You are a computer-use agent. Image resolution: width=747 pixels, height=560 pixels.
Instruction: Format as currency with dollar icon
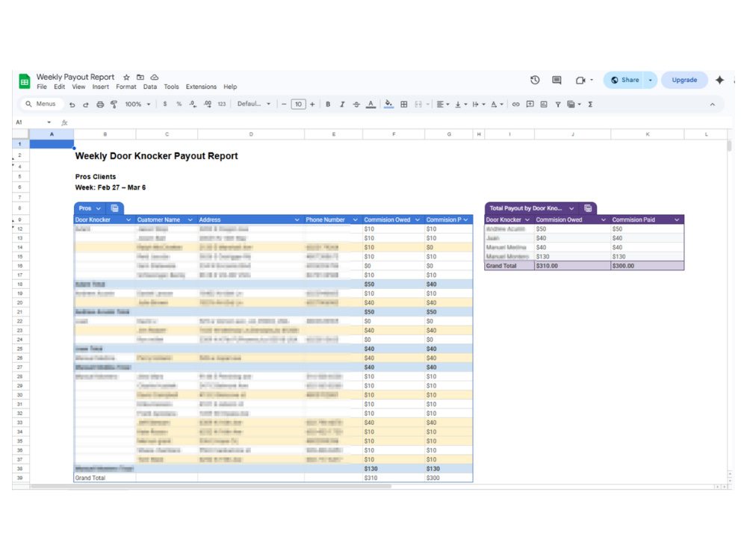click(x=165, y=104)
